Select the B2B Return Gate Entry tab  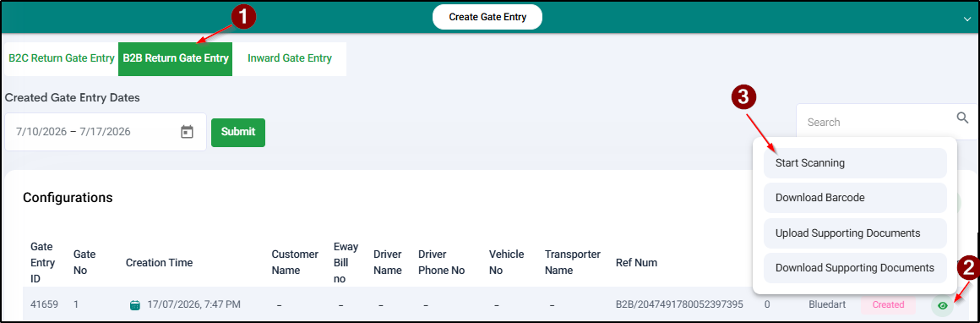coord(176,59)
